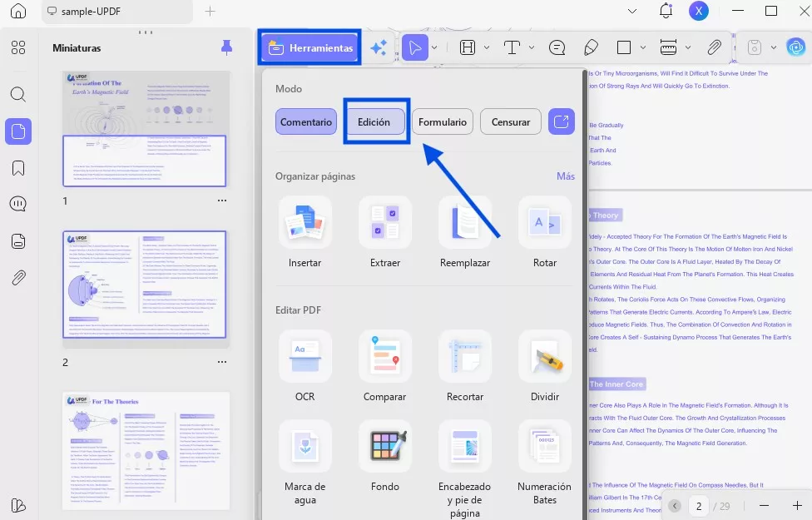
Task: Open the UPDF AI sparkle icon
Action: pos(379,47)
